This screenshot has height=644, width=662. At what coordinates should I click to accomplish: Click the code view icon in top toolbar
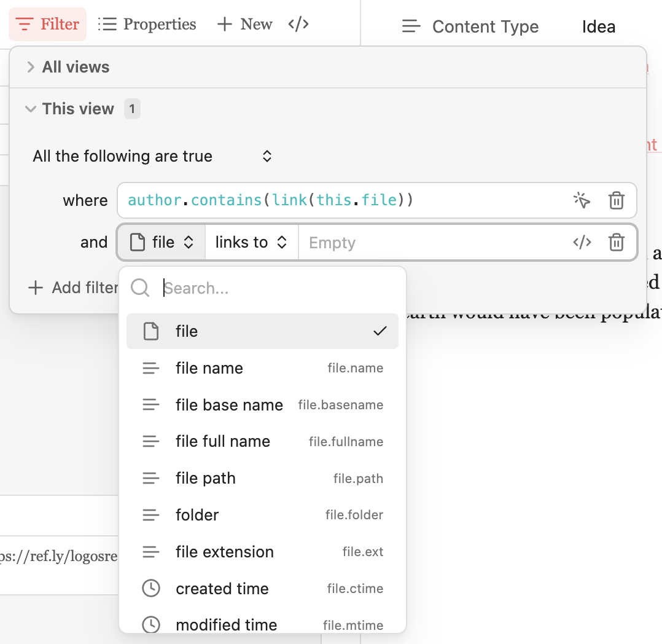click(x=298, y=25)
